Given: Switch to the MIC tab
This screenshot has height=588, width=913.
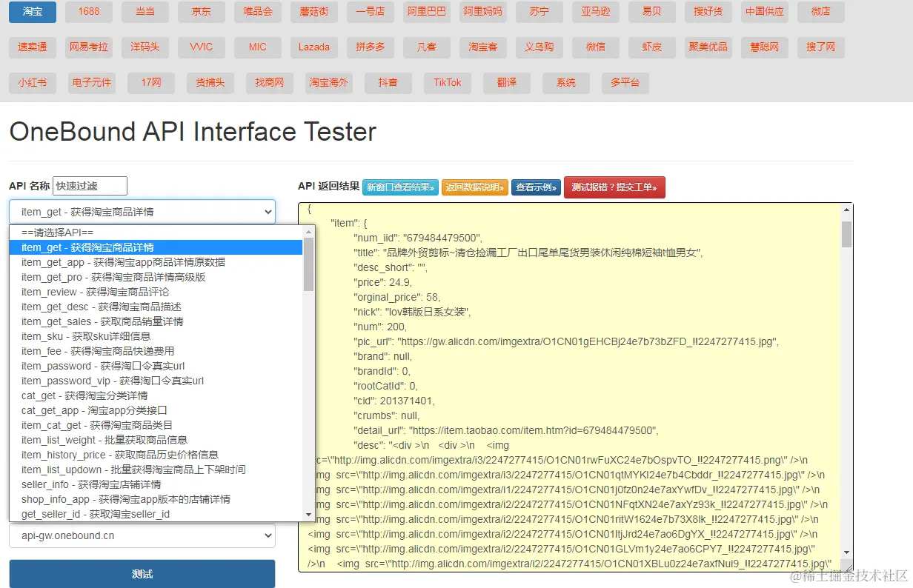Looking at the screenshot, I should pyautogui.click(x=258, y=47).
